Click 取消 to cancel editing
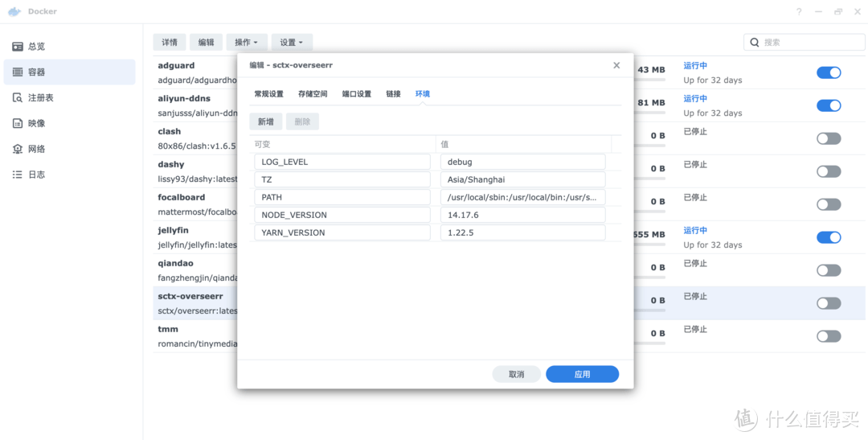The height and width of the screenshot is (440, 868). pos(517,374)
